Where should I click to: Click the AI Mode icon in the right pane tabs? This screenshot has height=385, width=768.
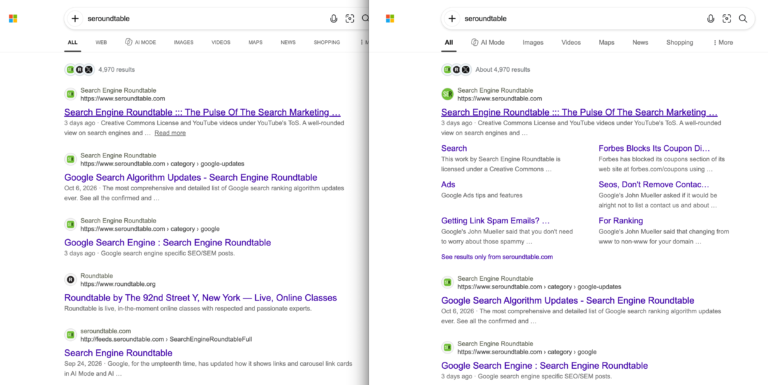pyautogui.click(x=475, y=42)
